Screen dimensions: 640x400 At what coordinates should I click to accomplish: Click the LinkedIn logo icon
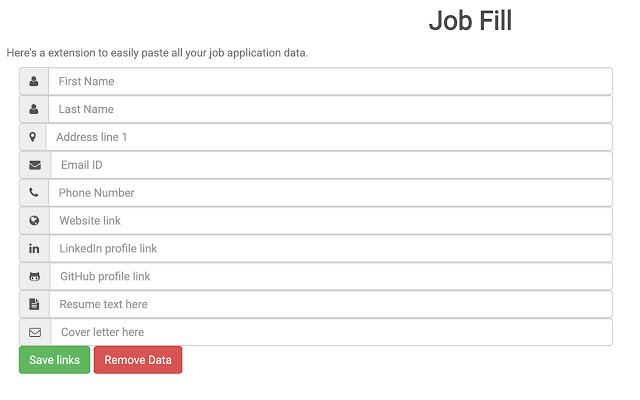[34, 249]
